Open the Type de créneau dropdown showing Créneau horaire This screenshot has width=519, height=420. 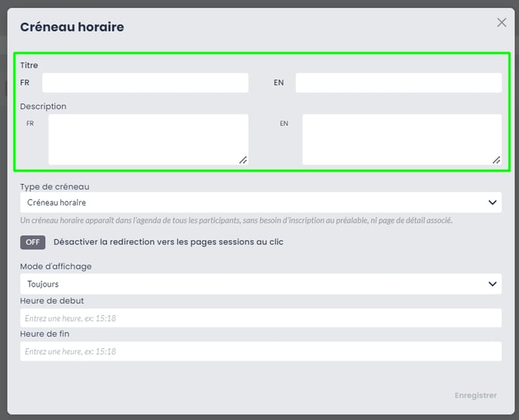coord(261,202)
